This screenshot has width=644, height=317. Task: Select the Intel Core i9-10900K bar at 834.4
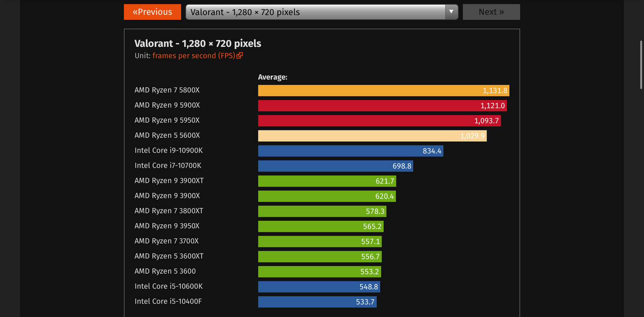[351, 151]
